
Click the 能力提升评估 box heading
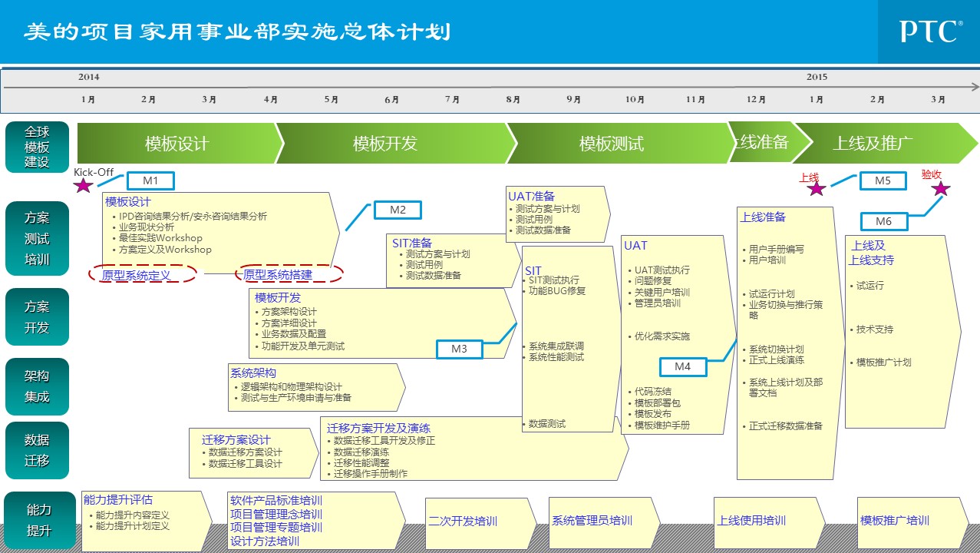118,500
